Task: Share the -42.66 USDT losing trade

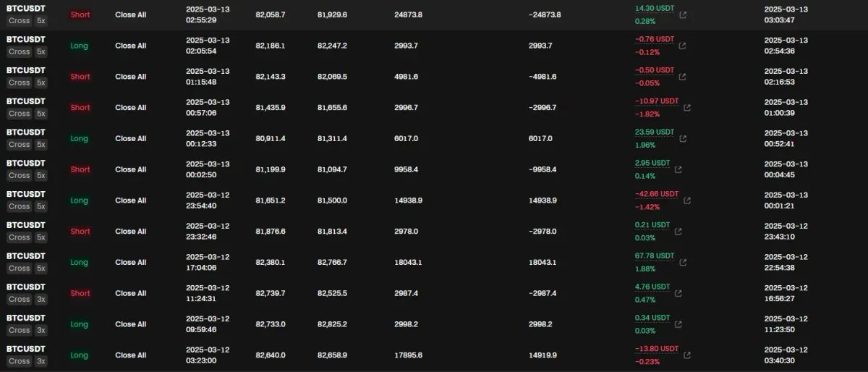Action: tap(687, 200)
